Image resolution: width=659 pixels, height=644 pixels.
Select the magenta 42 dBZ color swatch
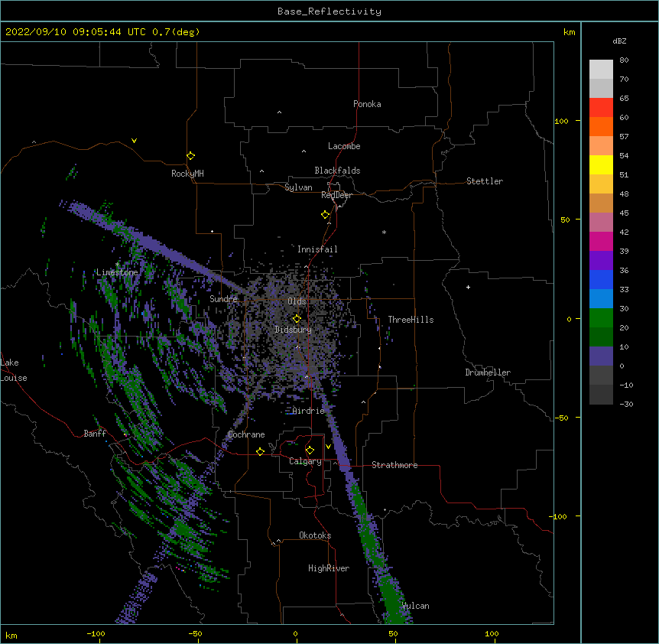(601, 241)
